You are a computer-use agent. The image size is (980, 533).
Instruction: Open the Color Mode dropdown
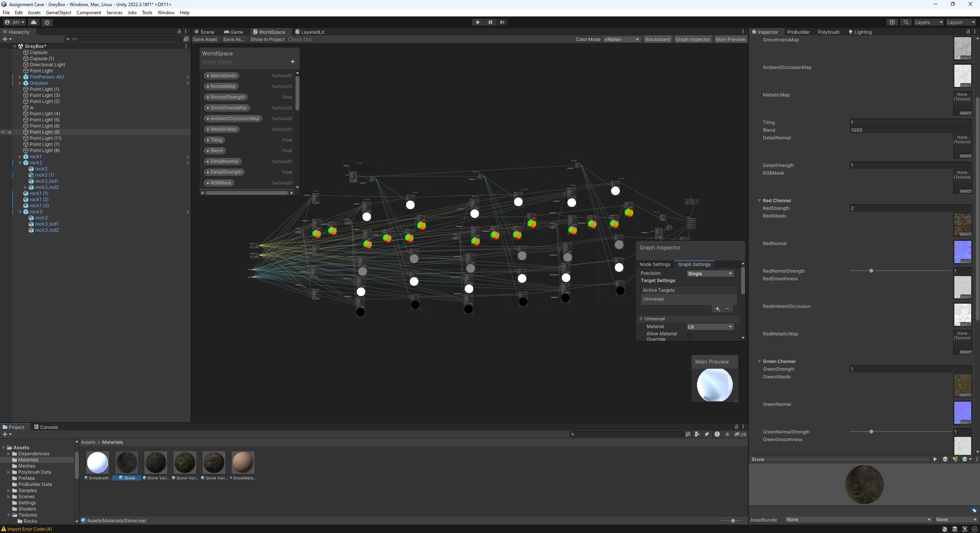pyautogui.click(x=621, y=39)
